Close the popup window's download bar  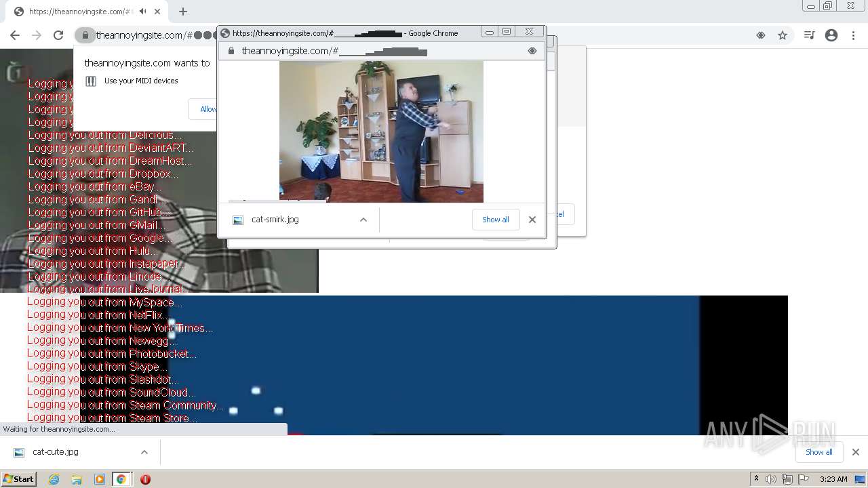pos(532,220)
